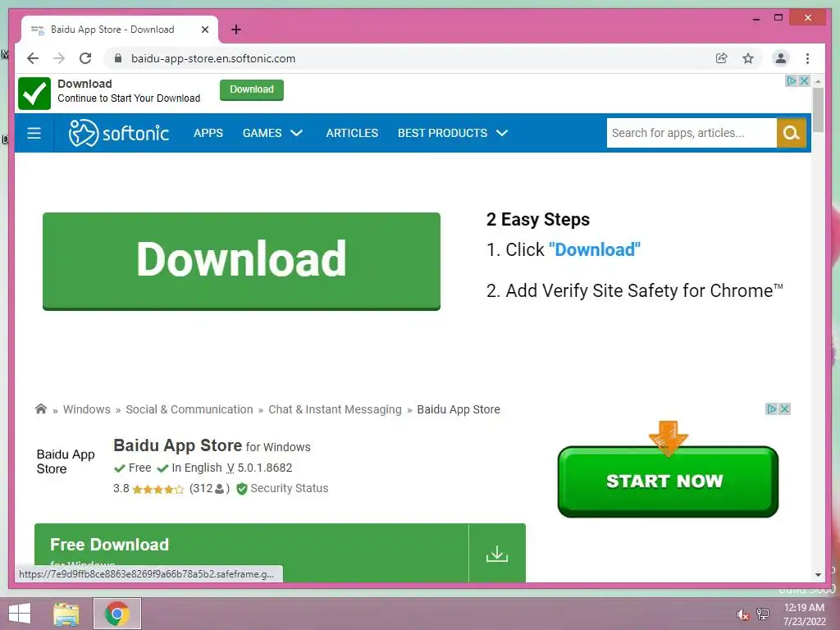Open the BEST PRODUCTS menu item

click(442, 133)
